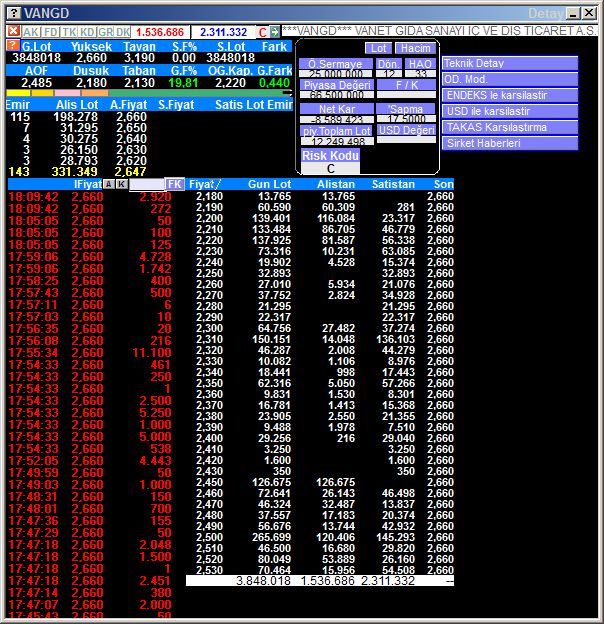604x624 pixels.
Task: Click the Satistan column header
Action: [x=393, y=184]
